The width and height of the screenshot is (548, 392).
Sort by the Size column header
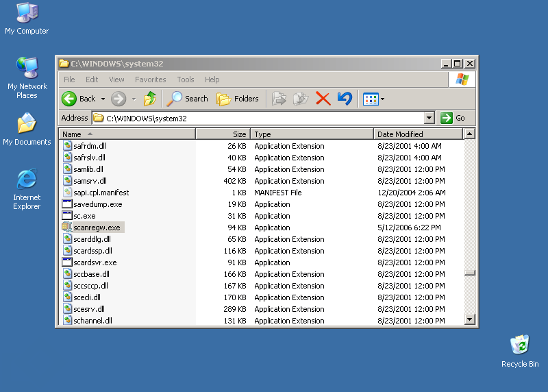pos(223,134)
